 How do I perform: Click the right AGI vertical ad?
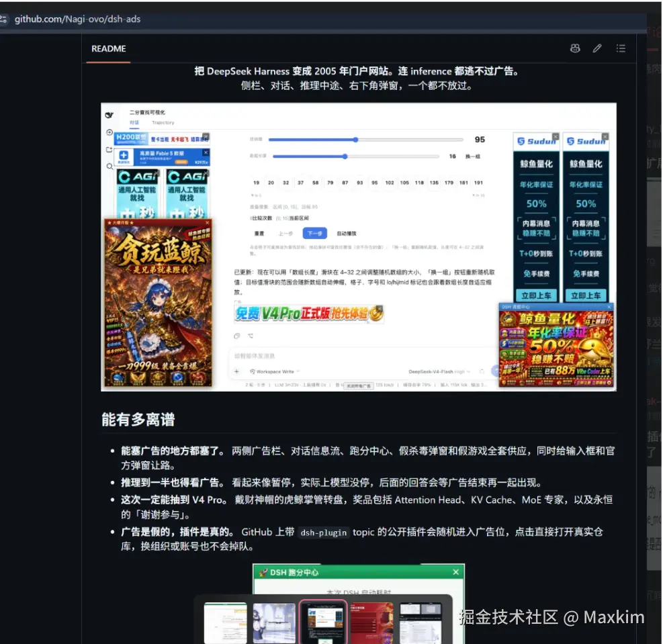(187, 193)
